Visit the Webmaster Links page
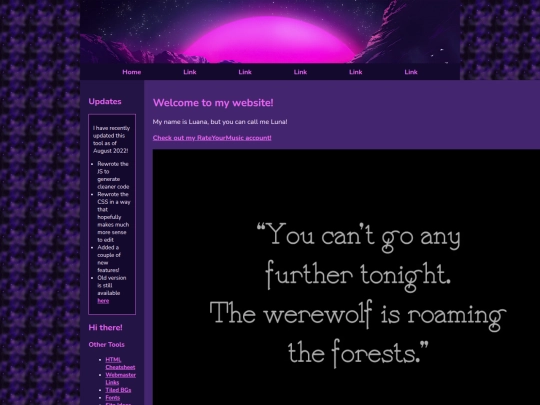This screenshot has width=540, height=405. pos(121,378)
